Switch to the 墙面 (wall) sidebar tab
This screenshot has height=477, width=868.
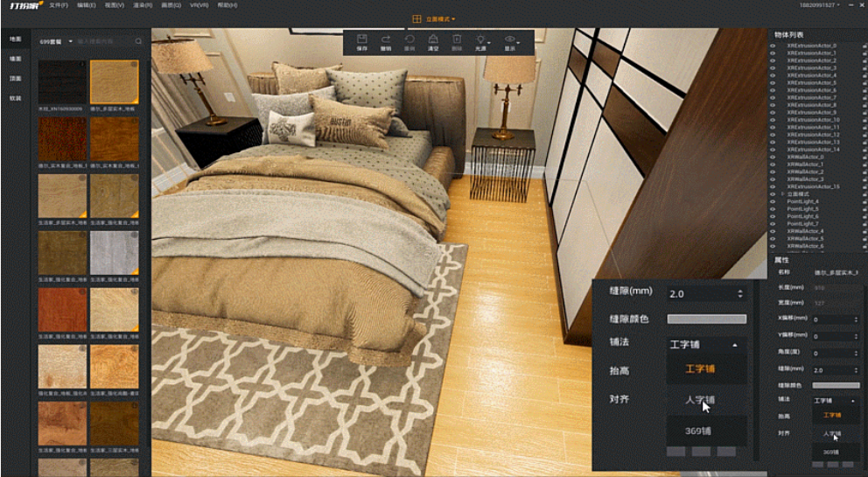[x=16, y=59]
